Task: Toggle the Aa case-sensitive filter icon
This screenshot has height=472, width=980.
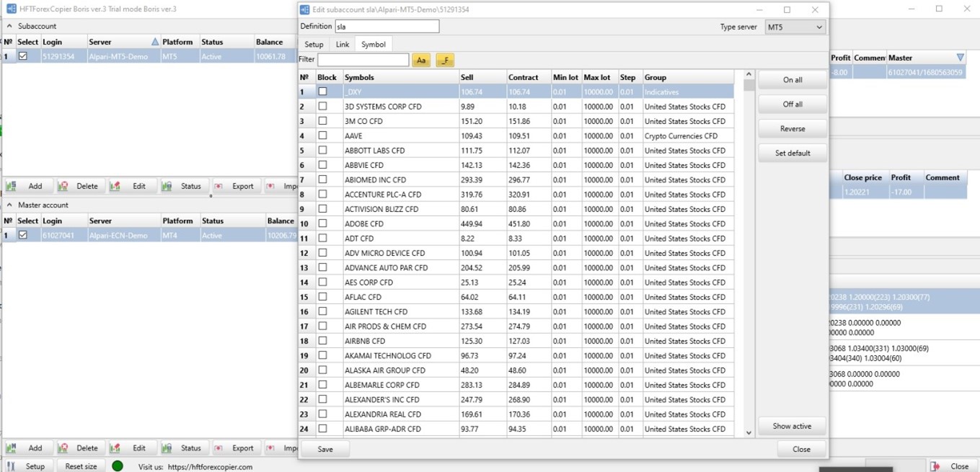Action: [x=421, y=60]
